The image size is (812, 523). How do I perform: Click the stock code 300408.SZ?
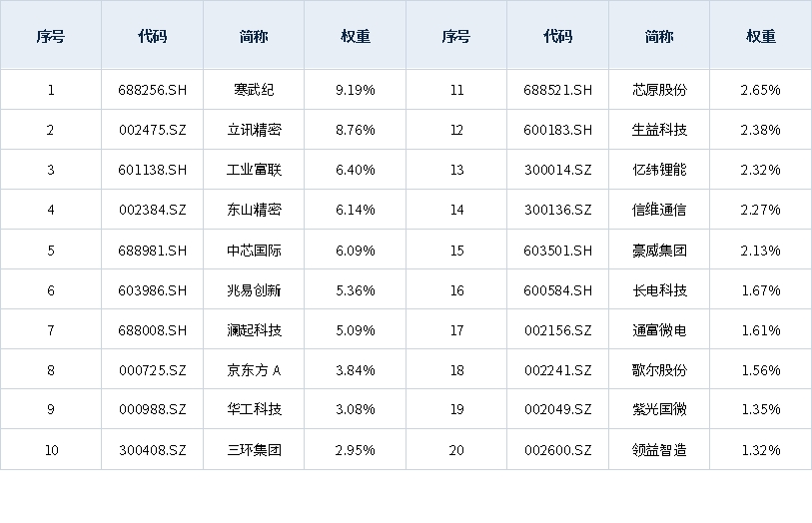[x=152, y=450]
